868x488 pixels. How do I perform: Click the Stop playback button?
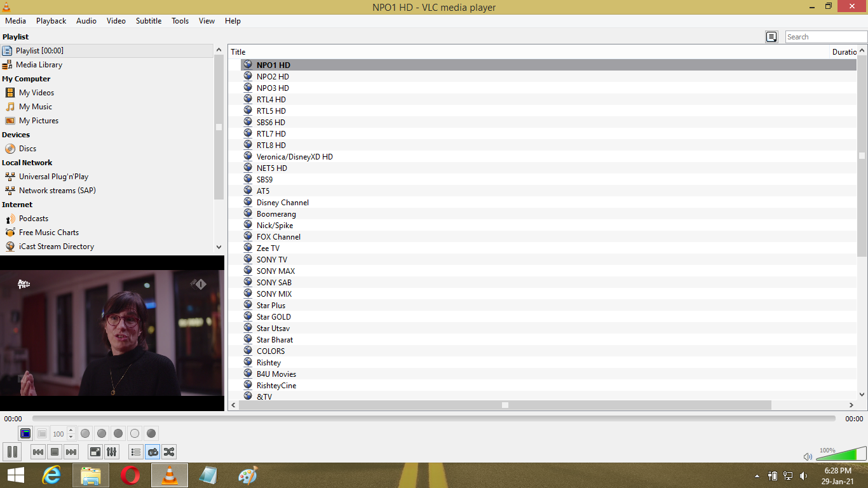(x=55, y=452)
